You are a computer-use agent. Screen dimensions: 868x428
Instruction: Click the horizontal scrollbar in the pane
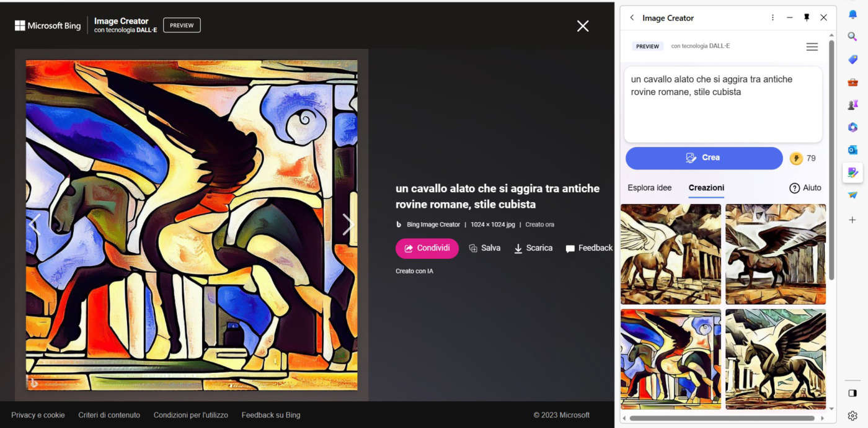click(x=722, y=418)
